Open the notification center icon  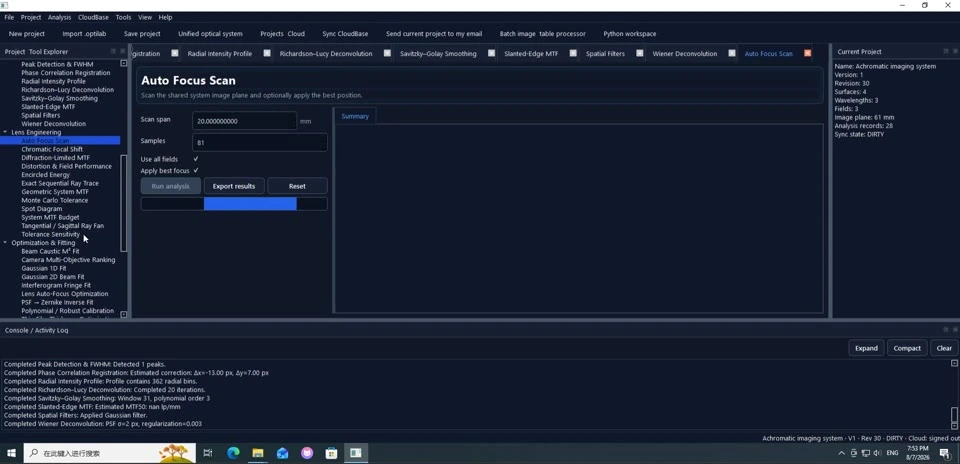tap(945, 453)
